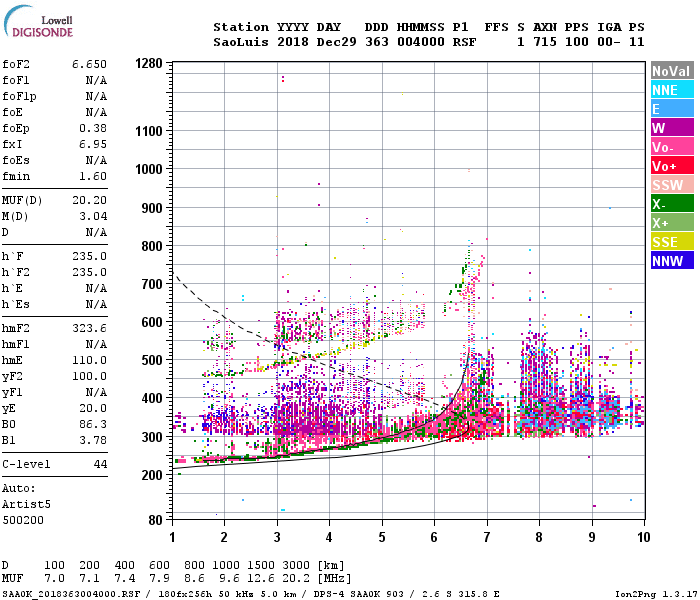
Task: Click the hmE value 110.0
Action: point(89,360)
